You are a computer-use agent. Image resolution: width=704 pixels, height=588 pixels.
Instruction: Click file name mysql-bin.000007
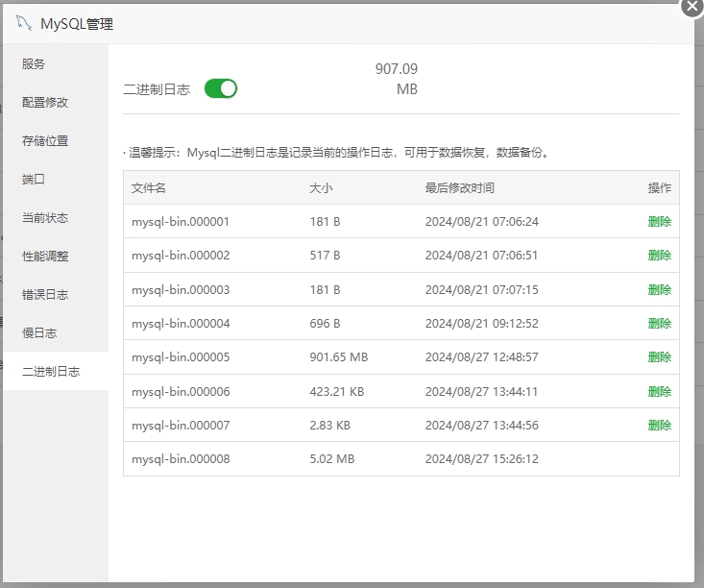pos(181,426)
